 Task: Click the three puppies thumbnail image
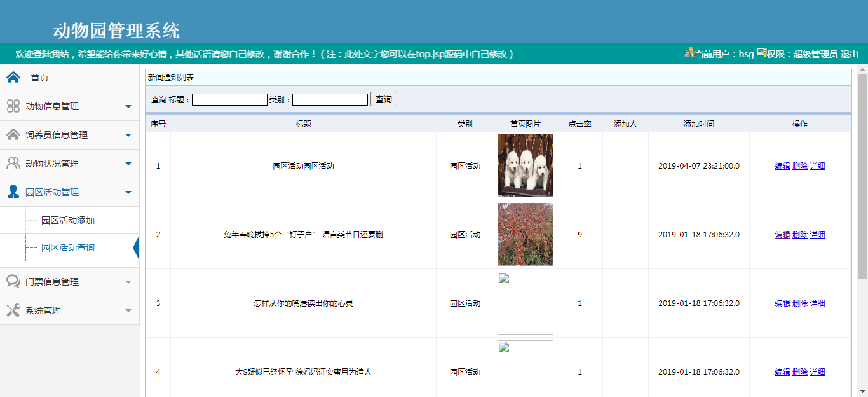point(526,165)
